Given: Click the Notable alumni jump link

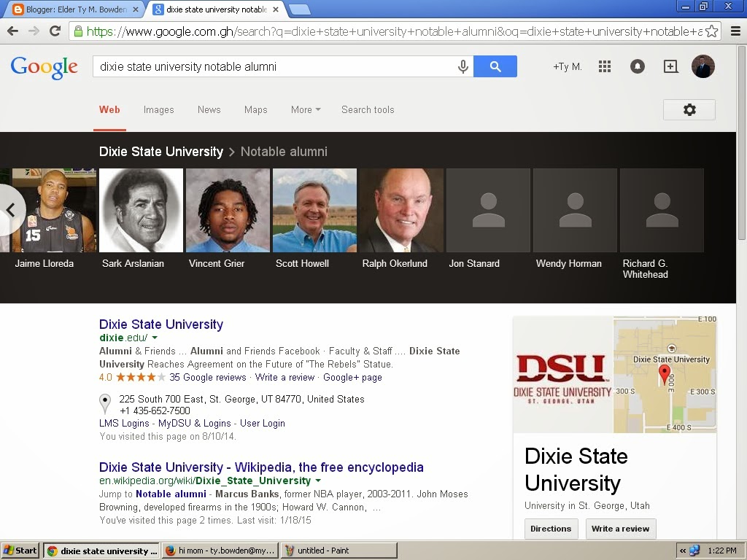Looking at the screenshot, I should click(x=171, y=494).
